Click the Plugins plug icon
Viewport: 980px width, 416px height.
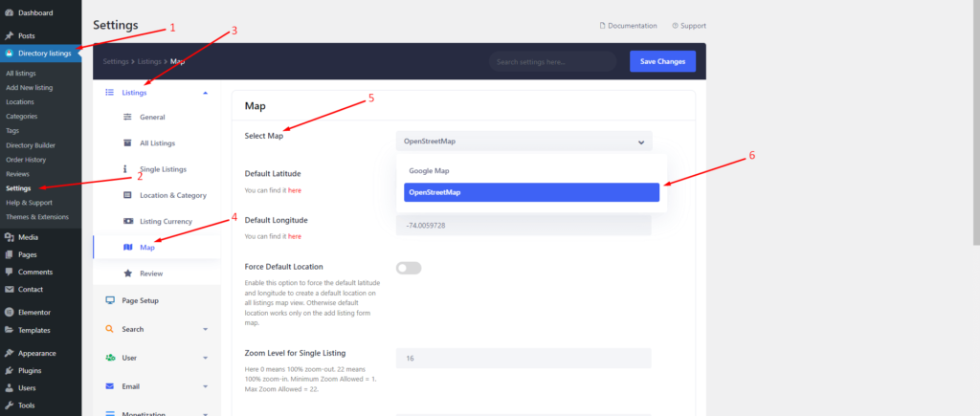(x=9, y=370)
